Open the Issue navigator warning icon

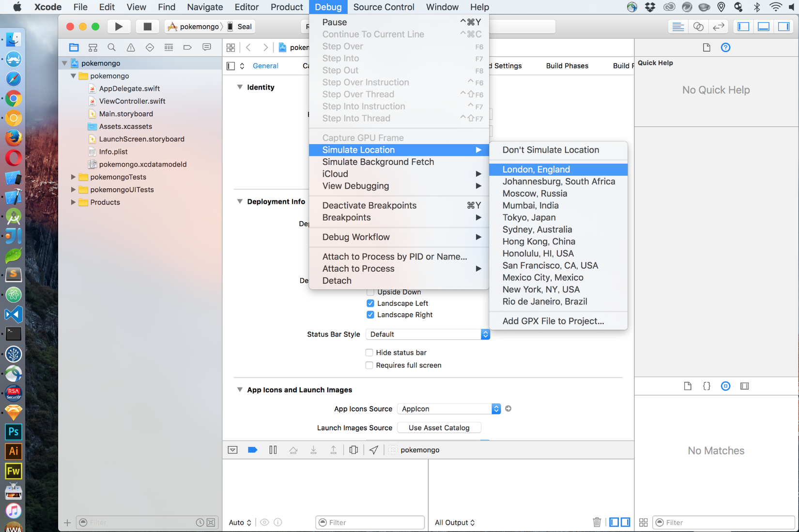(x=131, y=47)
